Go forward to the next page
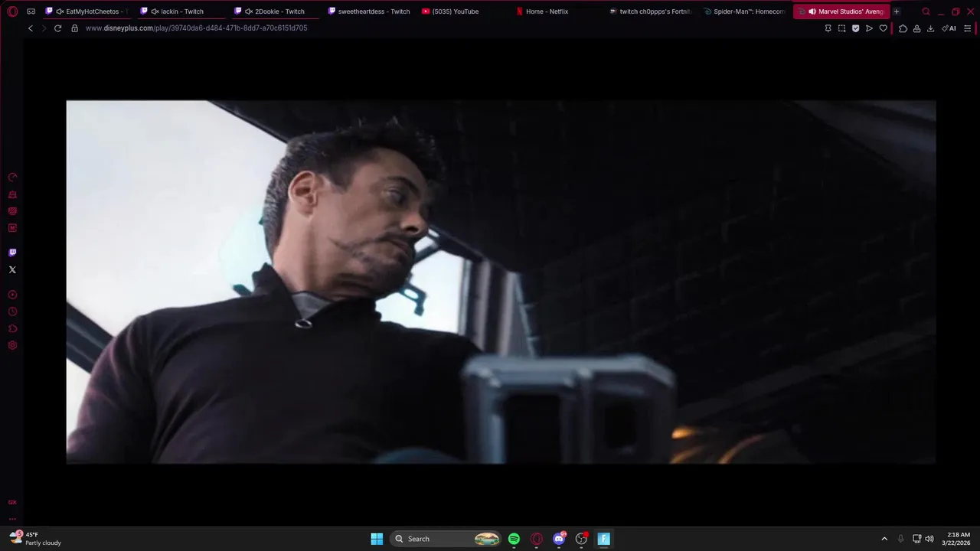 [44, 28]
